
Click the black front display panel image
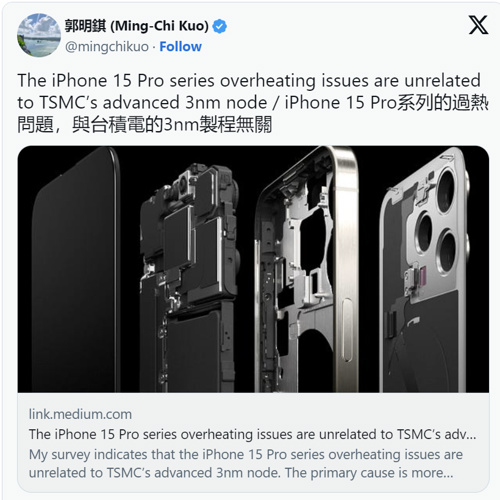coord(76,270)
